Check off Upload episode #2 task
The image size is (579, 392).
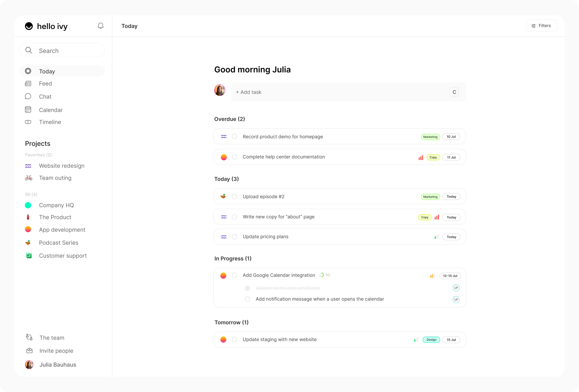click(x=234, y=196)
